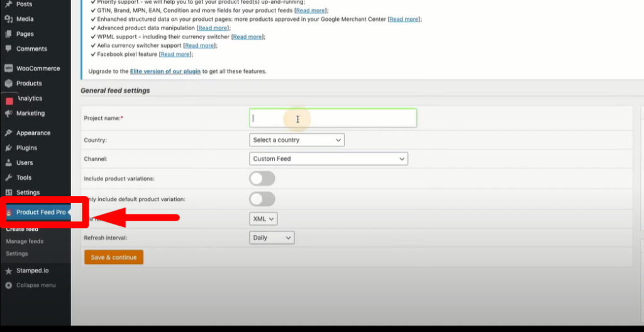Open Manage feeds submenu
Screen dimensions: 644x332
point(25,241)
